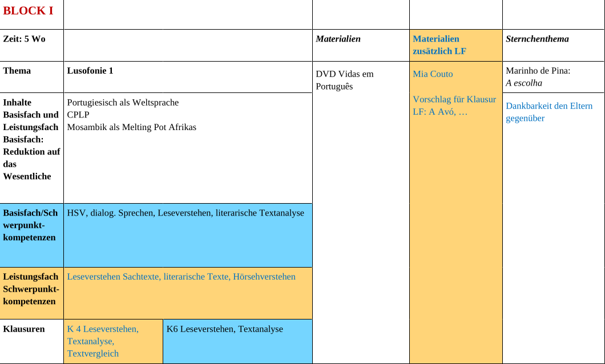Viewport: 605px width, 364px height.
Task: Click 'Marinho de Pina' text
Action: pos(538,71)
